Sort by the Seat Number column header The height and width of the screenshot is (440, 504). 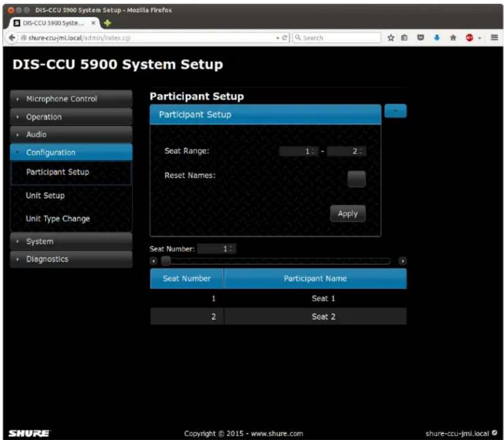click(187, 279)
